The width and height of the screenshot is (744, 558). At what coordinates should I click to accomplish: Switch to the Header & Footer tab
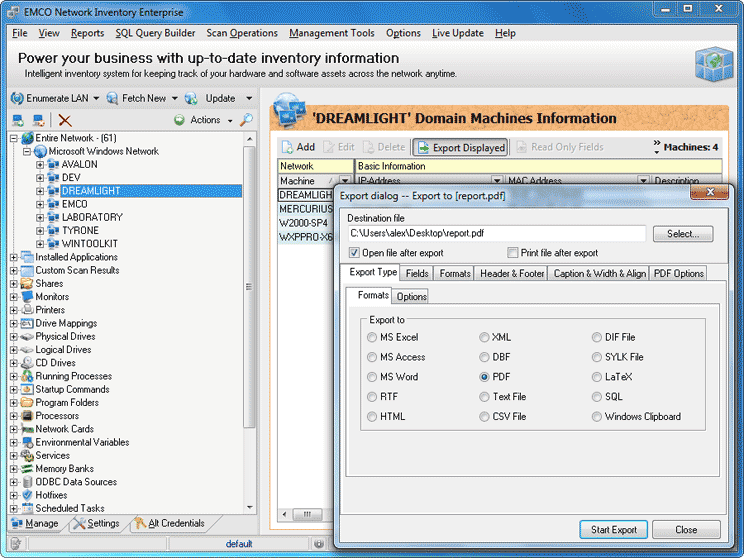click(511, 273)
